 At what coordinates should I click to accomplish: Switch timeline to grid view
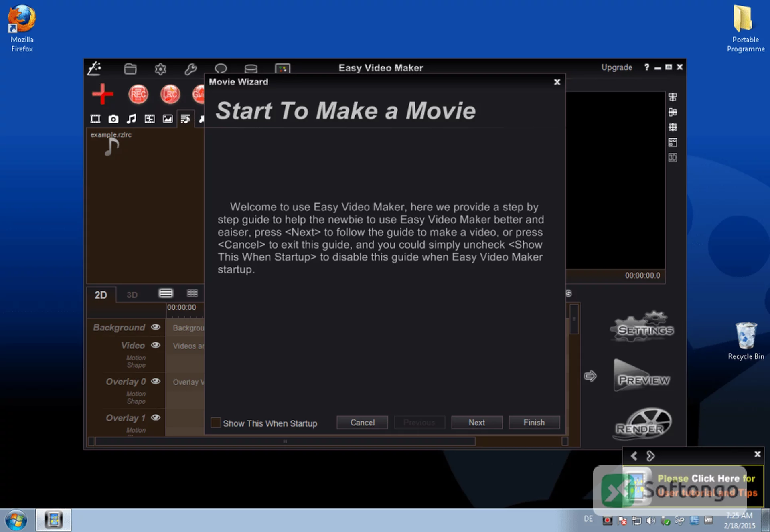192,293
